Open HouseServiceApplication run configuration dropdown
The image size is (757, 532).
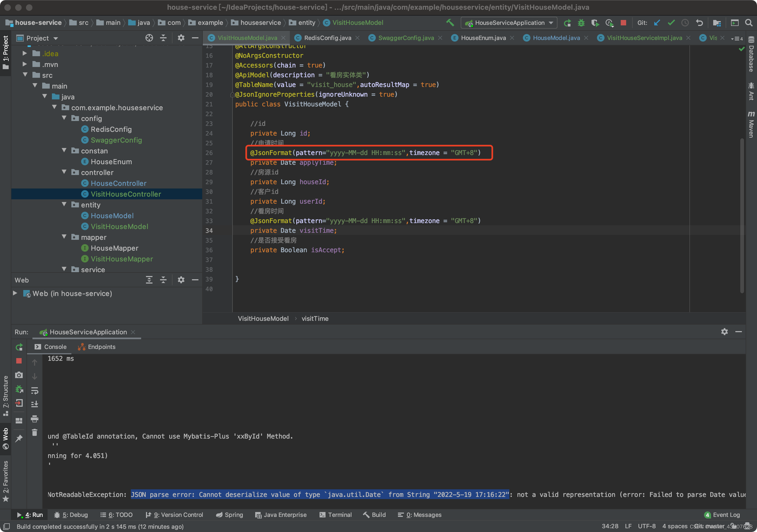click(509, 23)
